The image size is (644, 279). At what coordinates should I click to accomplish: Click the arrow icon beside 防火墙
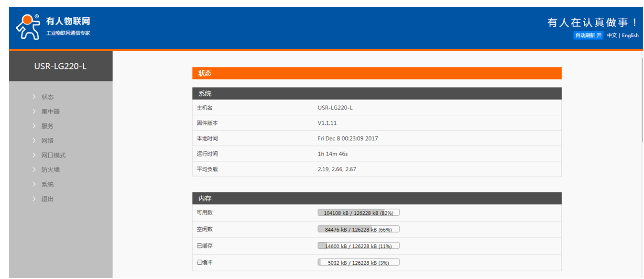[34, 170]
